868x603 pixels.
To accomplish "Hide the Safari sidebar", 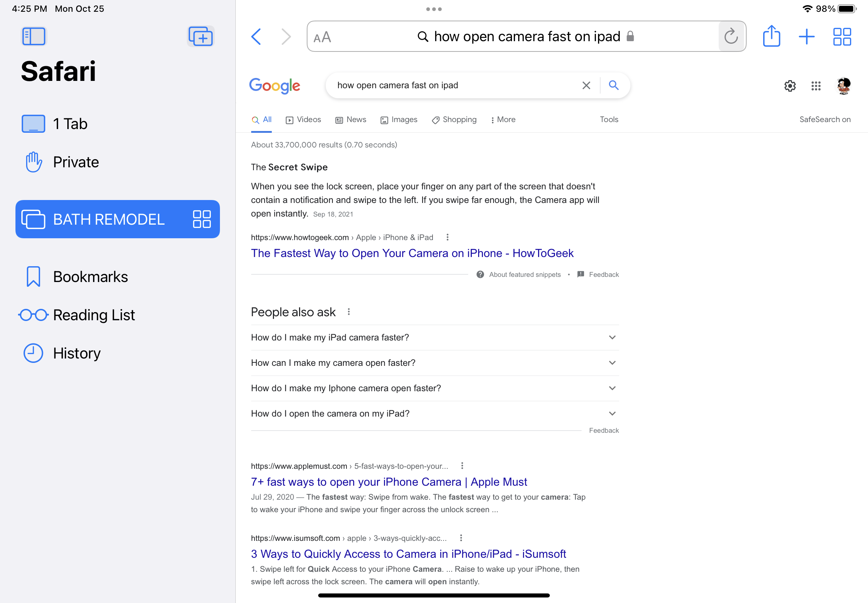I will [x=33, y=36].
